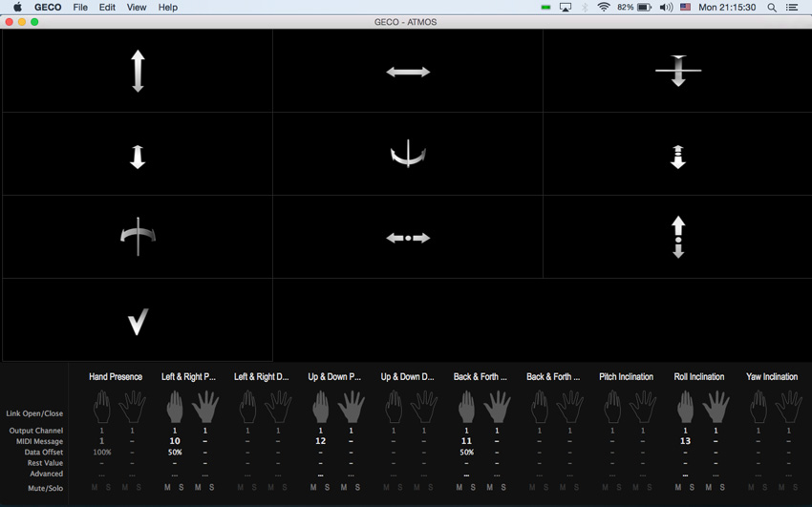Mute closed hand in column with MIDI 11
Screen dimensions: 812x507
pos(459,487)
